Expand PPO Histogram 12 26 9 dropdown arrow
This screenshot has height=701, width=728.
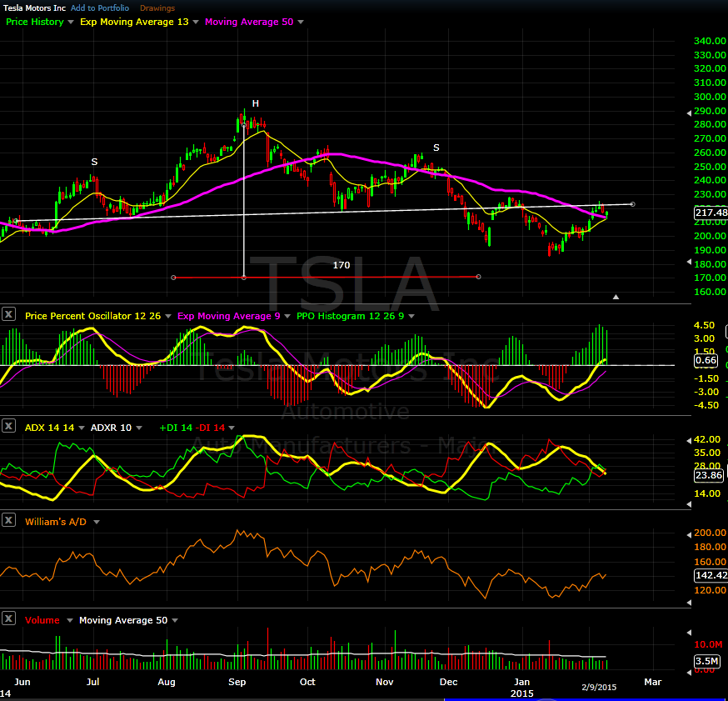(411, 317)
